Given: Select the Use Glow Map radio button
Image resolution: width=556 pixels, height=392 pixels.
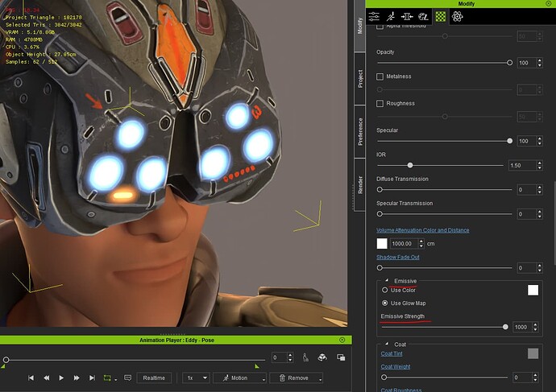Looking at the screenshot, I should click(384, 303).
